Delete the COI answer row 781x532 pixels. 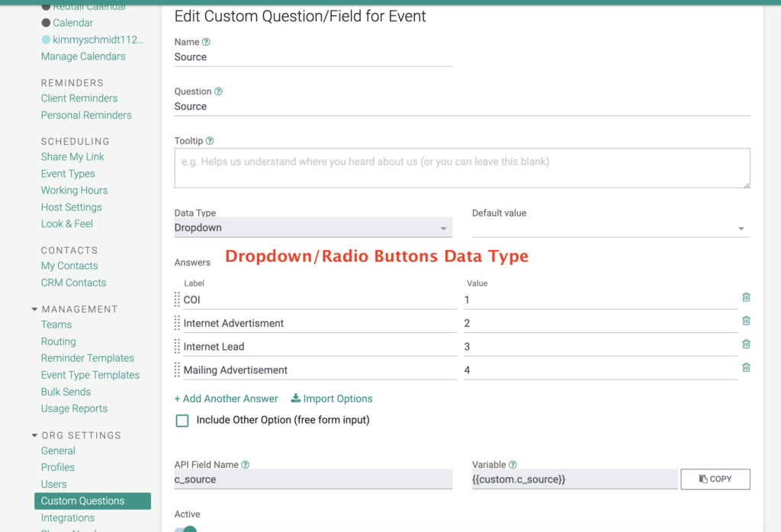pos(746,297)
